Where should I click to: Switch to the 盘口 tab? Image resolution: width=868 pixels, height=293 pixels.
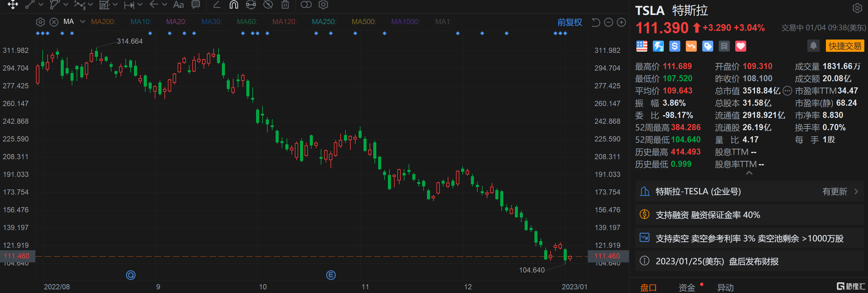[x=648, y=288]
